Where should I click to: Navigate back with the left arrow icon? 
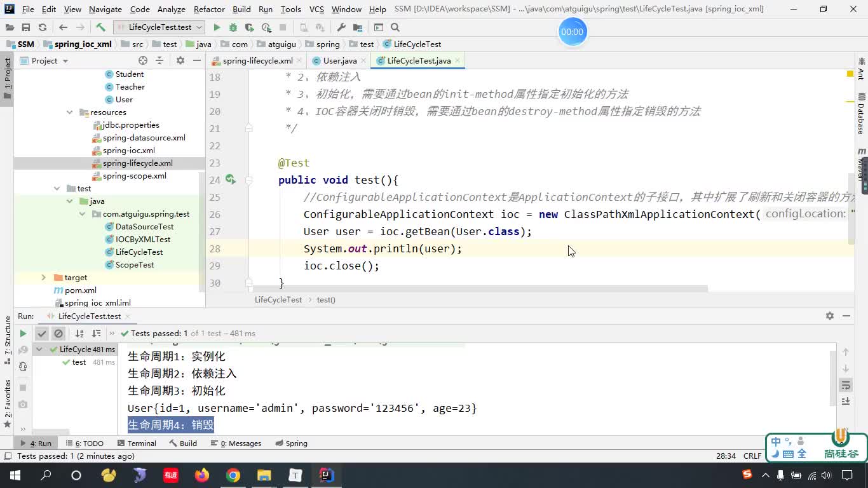(63, 27)
